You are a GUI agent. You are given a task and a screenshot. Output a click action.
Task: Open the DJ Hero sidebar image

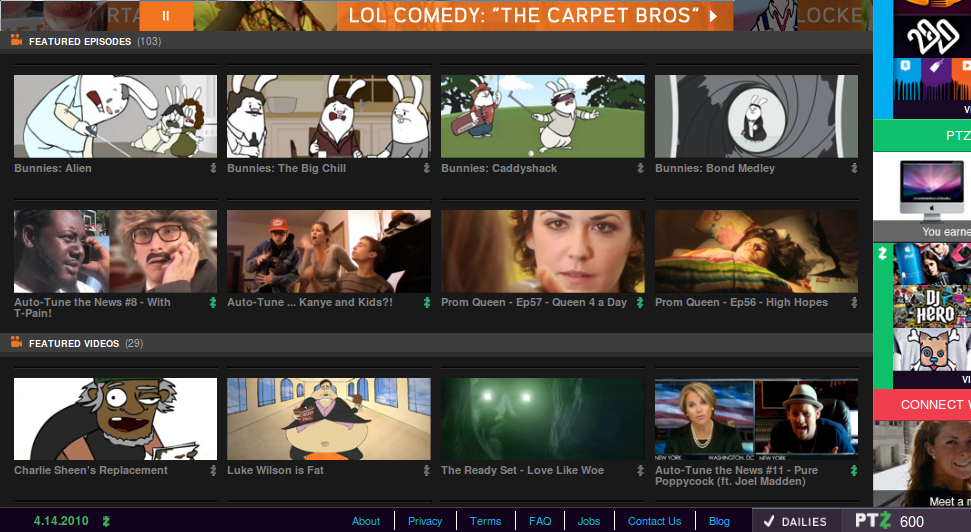pyautogui.click(x=932, y=307)
